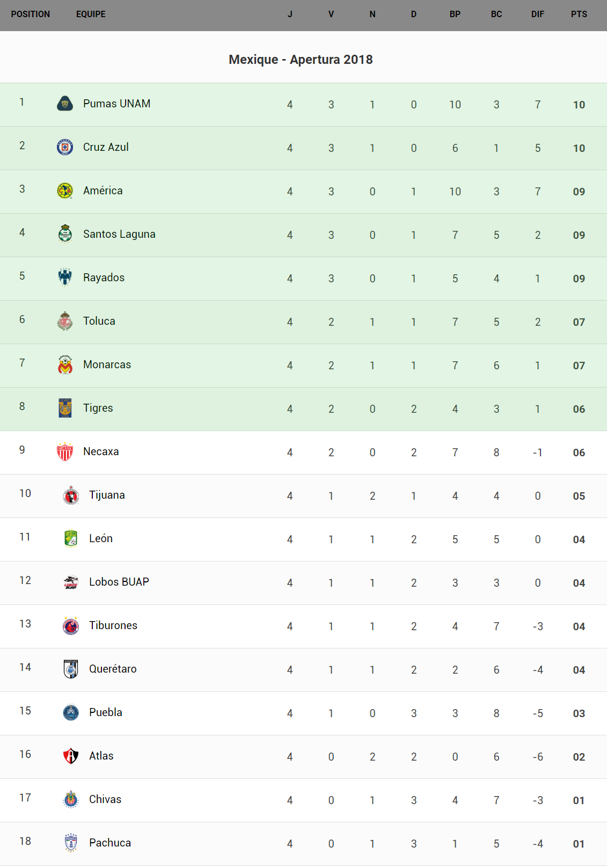Click the Rayados team logo
Viewport: 607px width, 868px height.
point(65,278)
